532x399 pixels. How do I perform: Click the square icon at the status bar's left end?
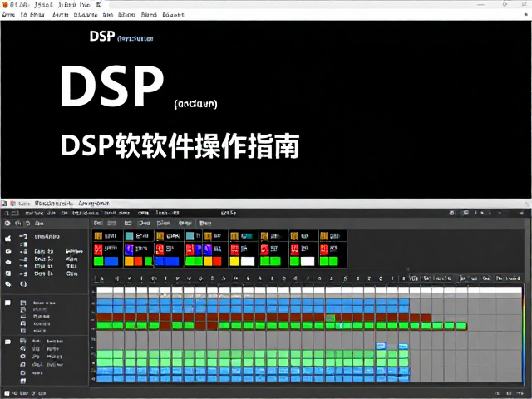point(7,393)
